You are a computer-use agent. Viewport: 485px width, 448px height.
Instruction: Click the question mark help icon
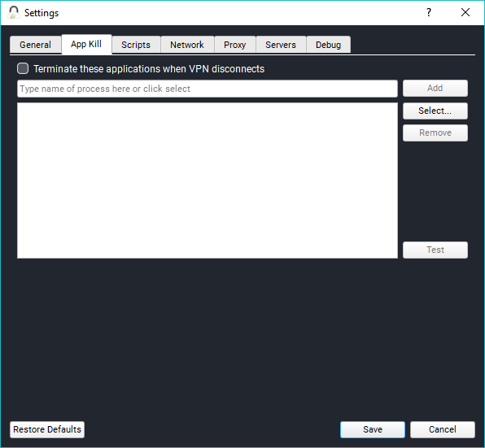(x=429, y=12)
